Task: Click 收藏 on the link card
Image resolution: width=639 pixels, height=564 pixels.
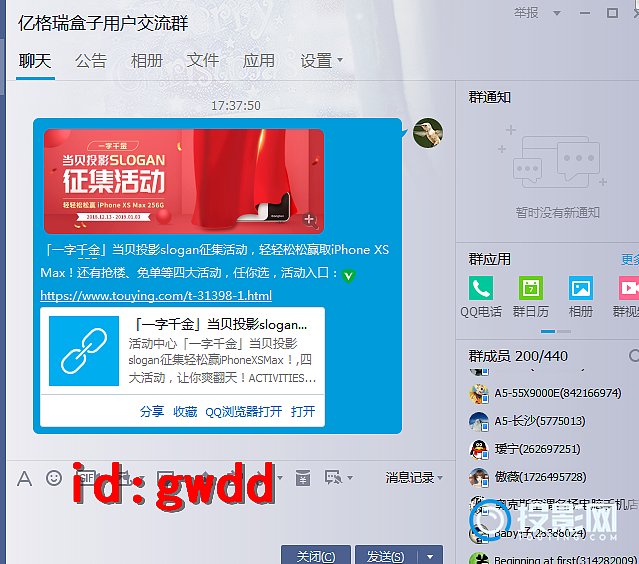Action: (x=185, y=412)
